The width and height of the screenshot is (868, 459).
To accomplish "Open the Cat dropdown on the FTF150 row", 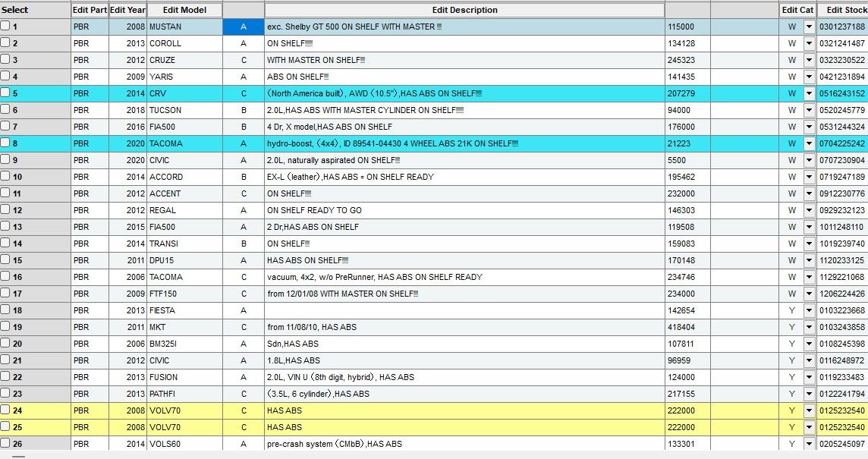I will coord(810,294).
